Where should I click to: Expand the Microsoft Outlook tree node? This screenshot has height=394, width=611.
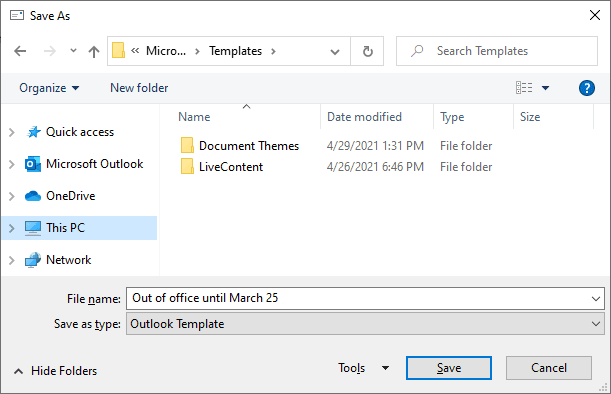point(12,164)
